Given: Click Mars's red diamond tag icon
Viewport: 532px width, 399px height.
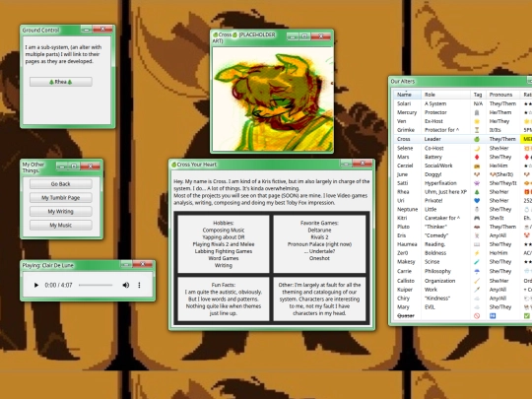Looking at the screenshot, I should [477, 157].
